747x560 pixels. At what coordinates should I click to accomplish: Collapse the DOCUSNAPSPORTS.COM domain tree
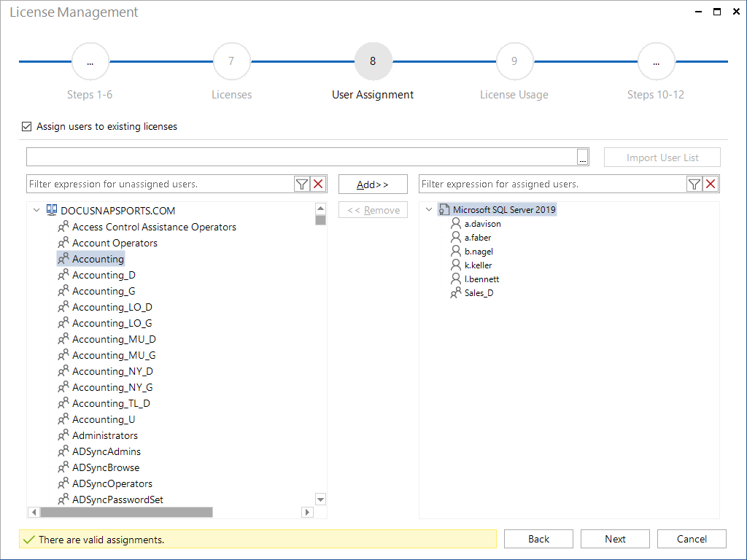36,210
